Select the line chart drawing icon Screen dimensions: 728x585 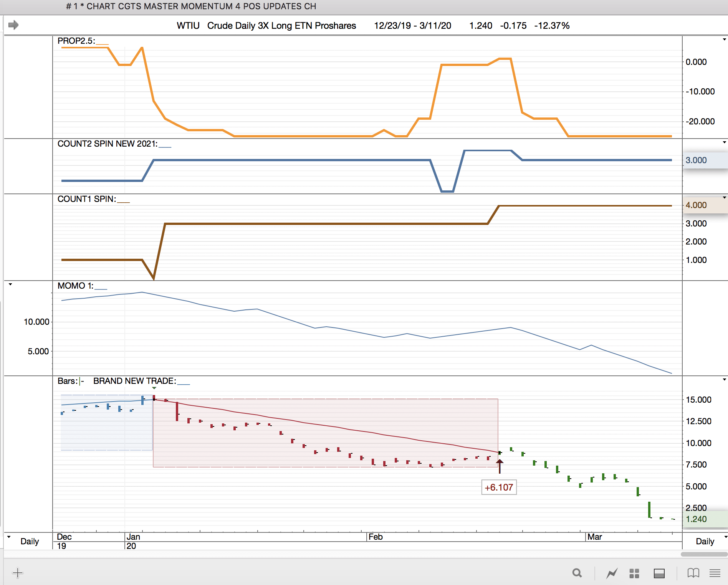click(x=612, y=573)
